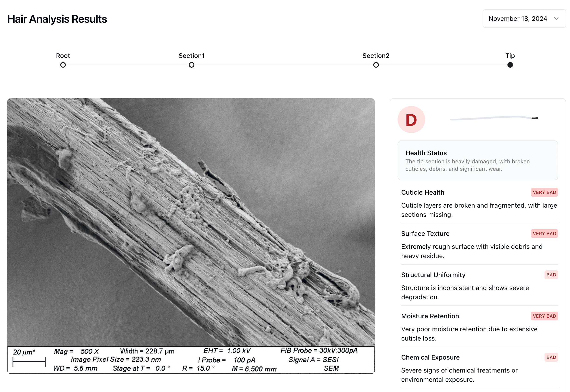
Task: Click the BAD badge beside Chemical Exposure
Action: [551, 357]
